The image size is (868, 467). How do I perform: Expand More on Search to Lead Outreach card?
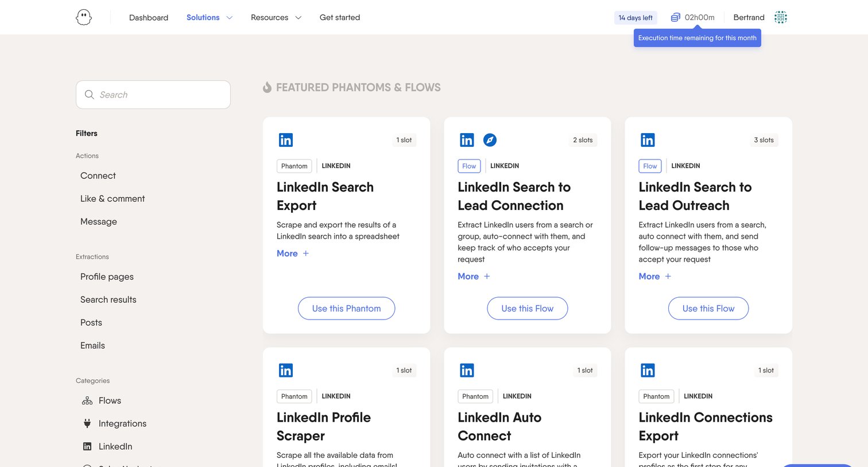click(654, 277)
